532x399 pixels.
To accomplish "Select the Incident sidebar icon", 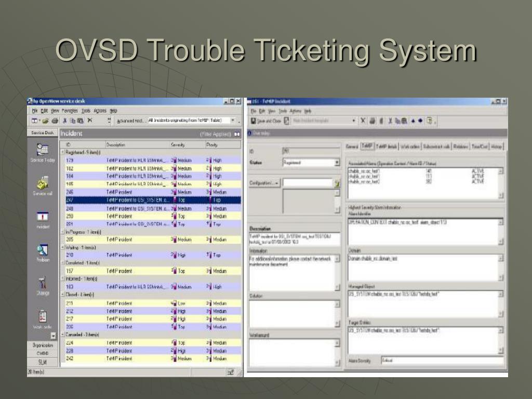I will pos(43,216).
